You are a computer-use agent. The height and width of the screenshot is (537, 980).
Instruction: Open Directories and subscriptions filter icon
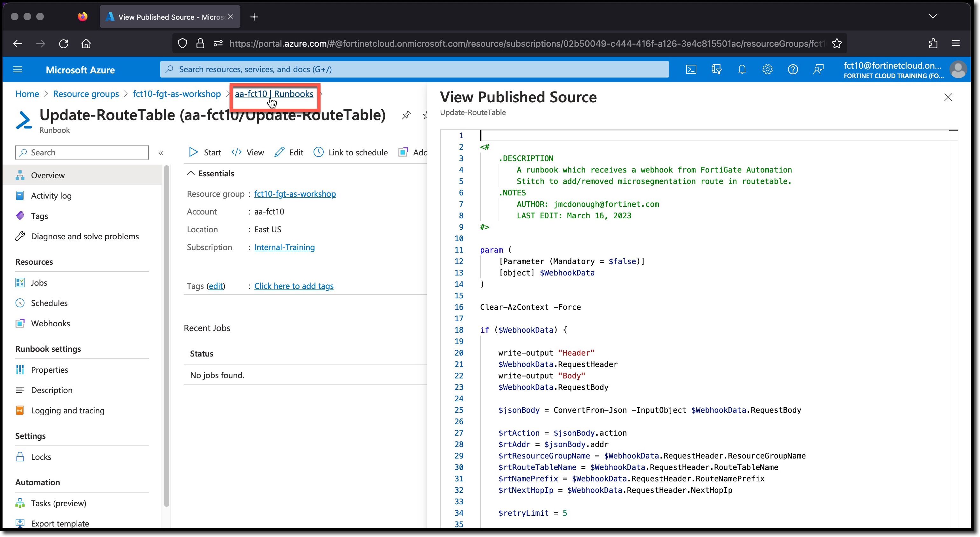coord(716,69)
